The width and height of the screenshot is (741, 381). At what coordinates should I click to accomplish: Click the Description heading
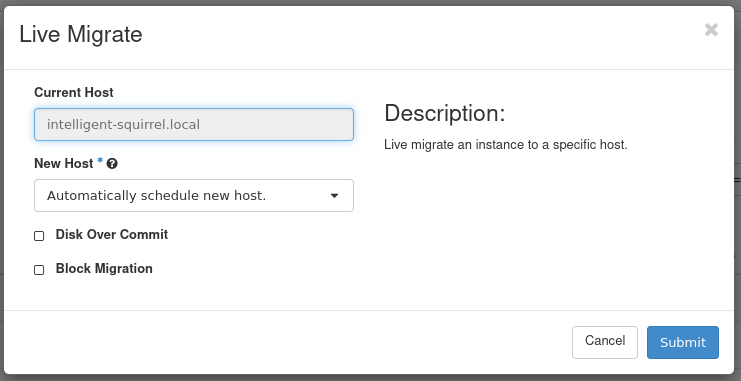coord(445,113)
